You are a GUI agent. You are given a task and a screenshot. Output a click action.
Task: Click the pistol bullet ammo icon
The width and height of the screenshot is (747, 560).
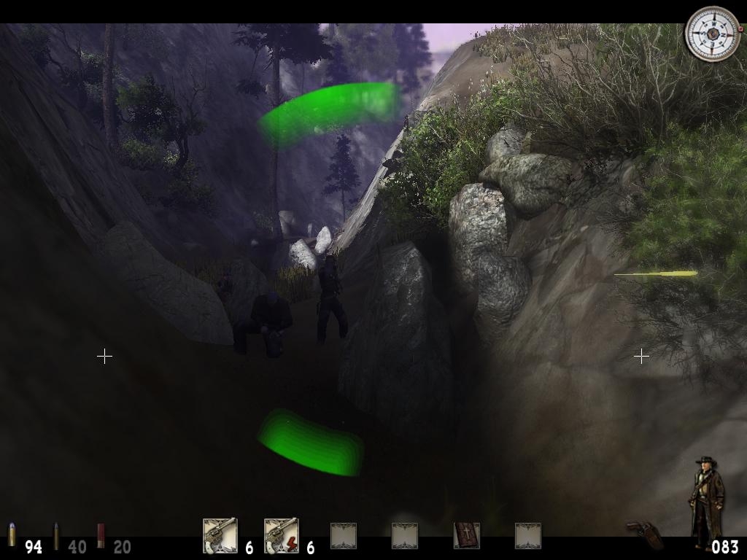click(x=12, y=534)
